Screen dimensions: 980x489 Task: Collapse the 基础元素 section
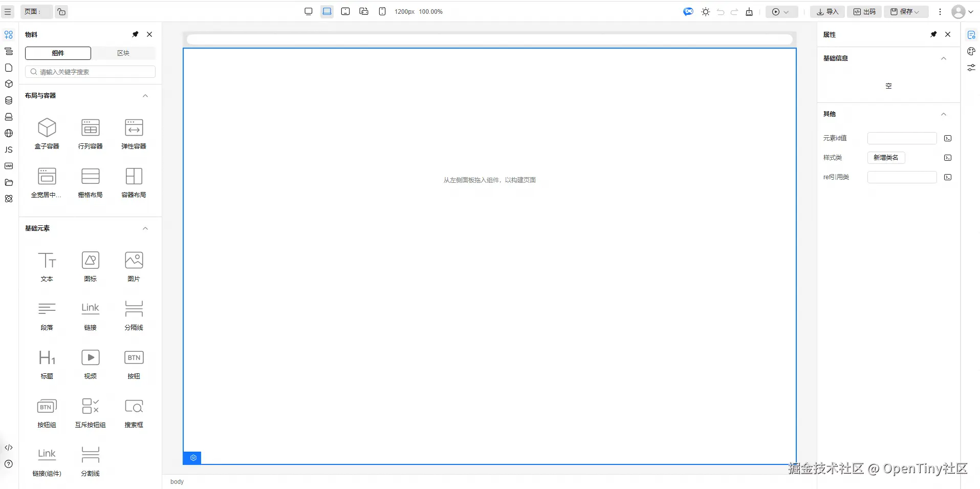coord(145,228)
